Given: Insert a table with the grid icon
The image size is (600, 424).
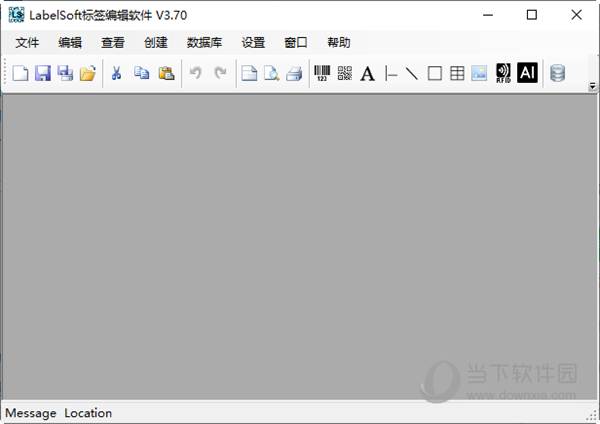Looking at the screenshot, I should click(x=457, y=73).
